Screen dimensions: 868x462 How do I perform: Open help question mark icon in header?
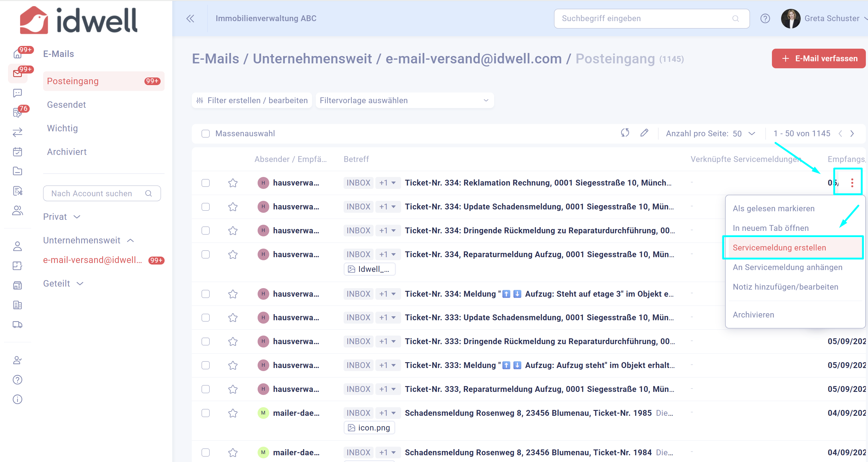point(765,19)
